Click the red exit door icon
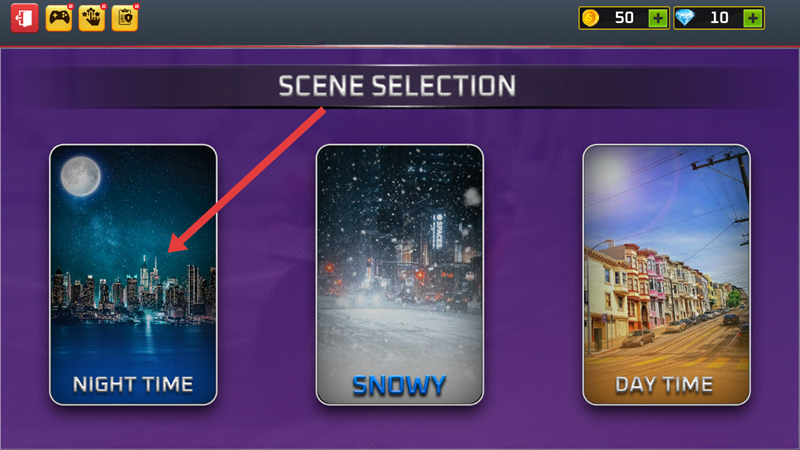 pos(24,18)
